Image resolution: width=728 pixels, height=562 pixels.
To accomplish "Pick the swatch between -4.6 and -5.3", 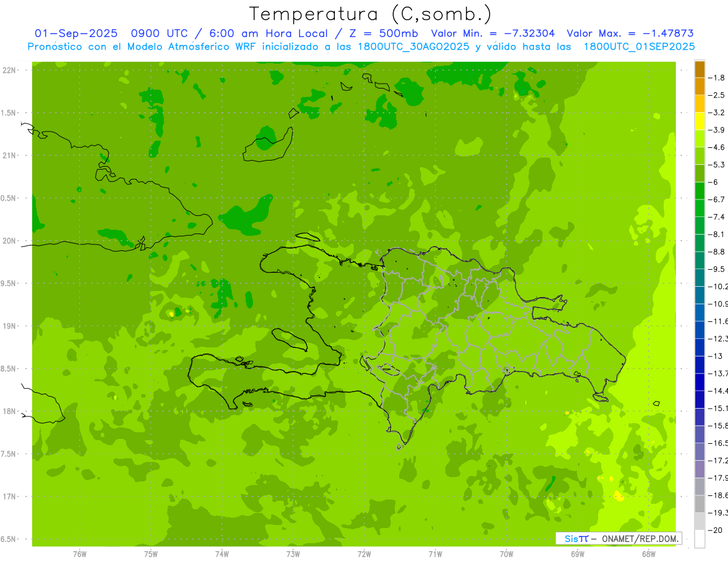I will (699, 156).
